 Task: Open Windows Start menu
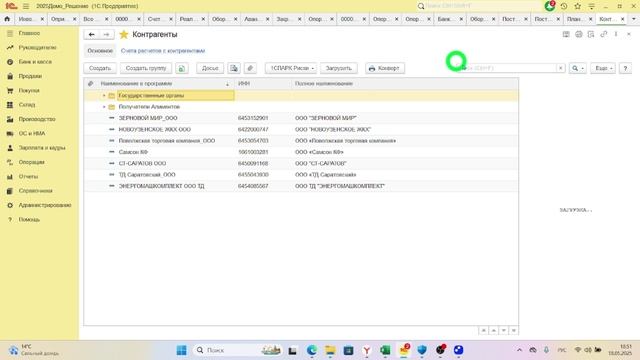click(182, 350)
